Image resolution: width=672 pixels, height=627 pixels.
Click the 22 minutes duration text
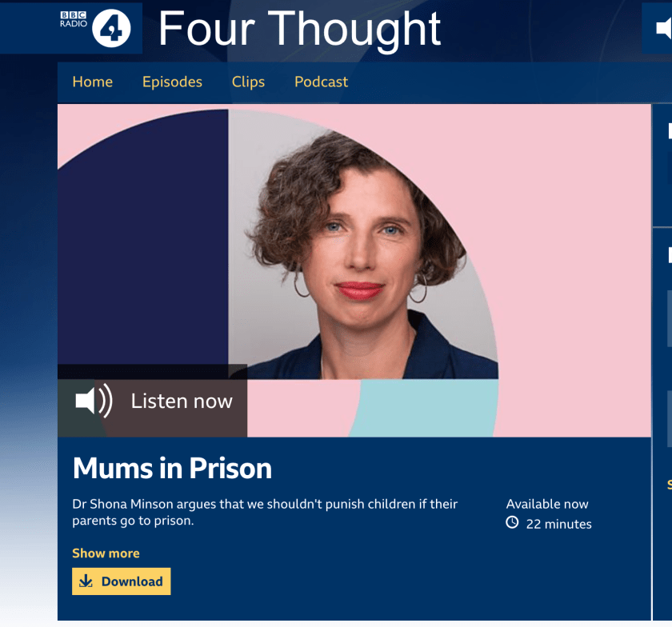559,524
